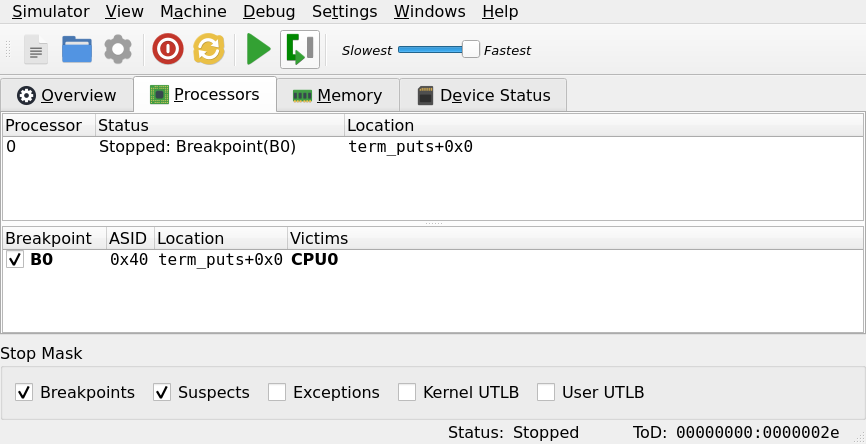Open the Debug menu
The image size is (866, 444).
269,12
